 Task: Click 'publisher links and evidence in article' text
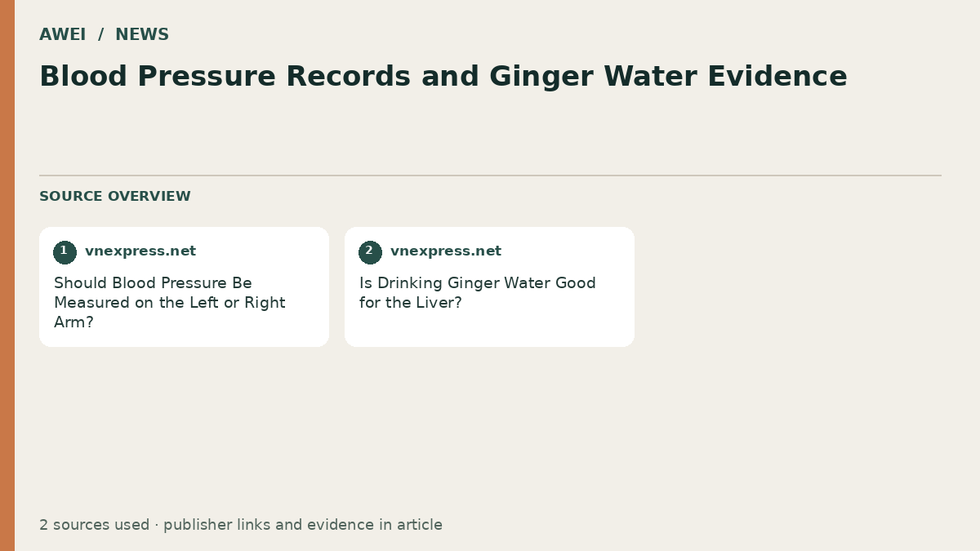tap(303, 525)
